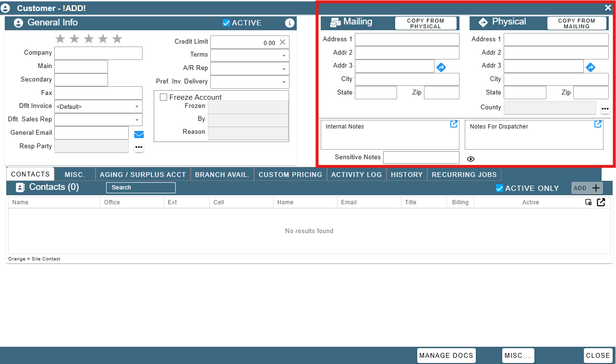The image size is (616, 364).
Task: Click the Billing column header
Action: (460, 202)
